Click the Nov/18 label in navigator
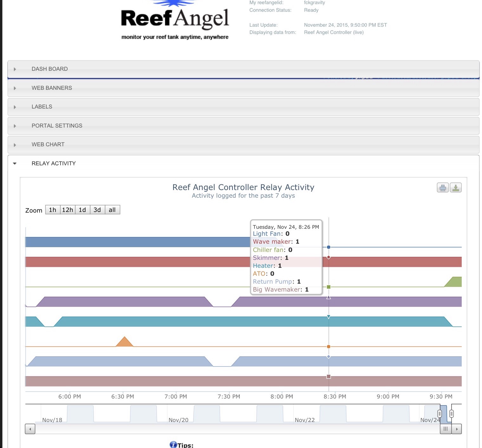The width and height of the screenshot is (482, 448). pos(52,420)
